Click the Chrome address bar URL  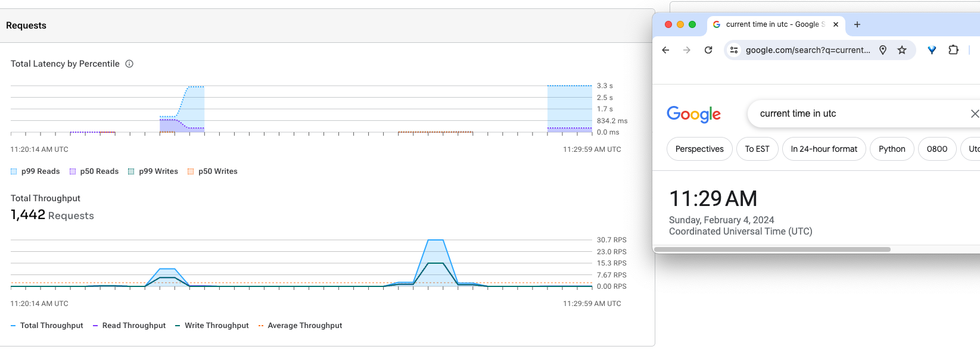point(808,50)
